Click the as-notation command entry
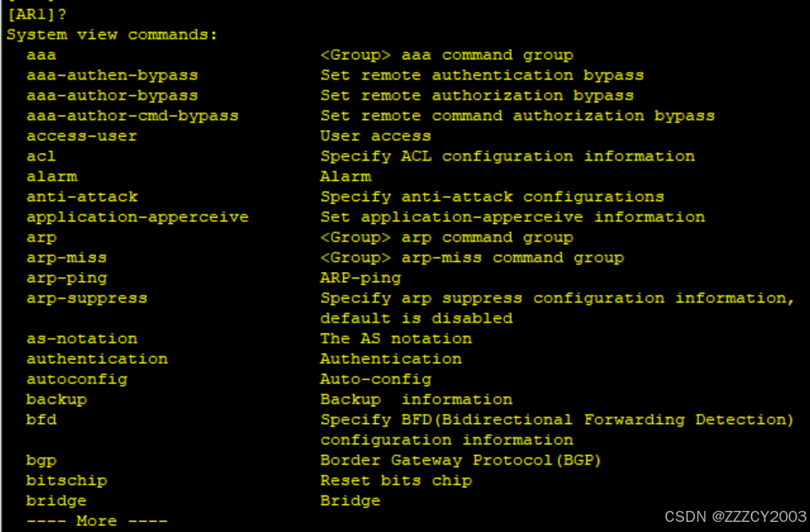 tap(82, 339)
